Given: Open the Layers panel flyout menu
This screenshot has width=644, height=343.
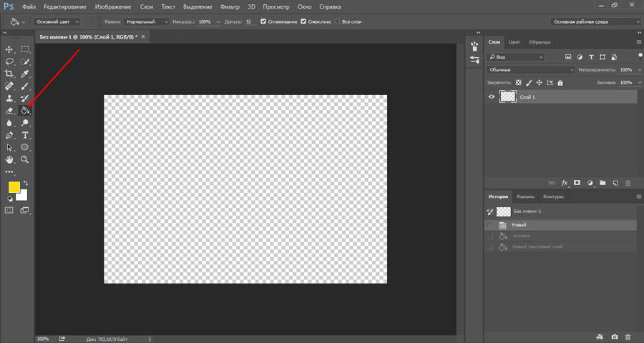Looking at the screenshot, I should point(639,42).
